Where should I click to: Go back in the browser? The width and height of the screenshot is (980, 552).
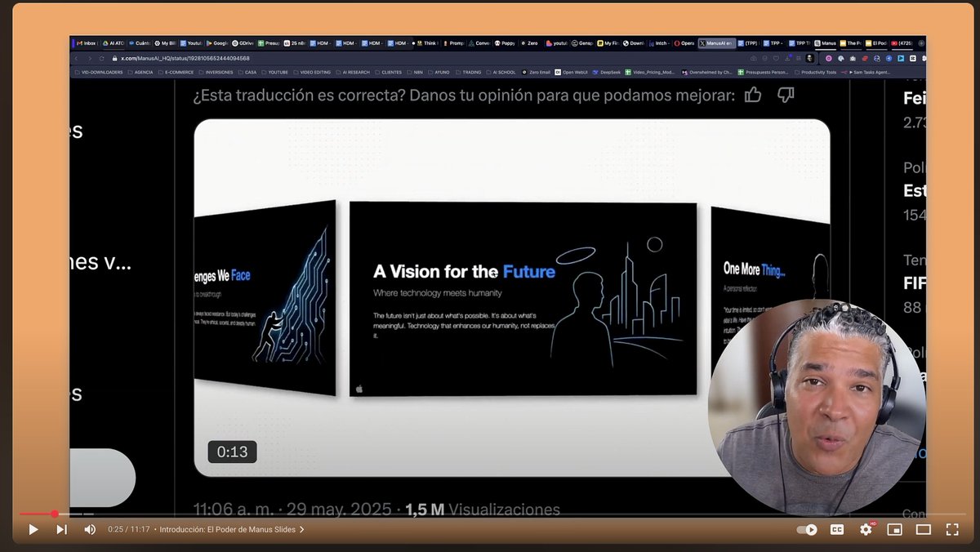point(76,59)
